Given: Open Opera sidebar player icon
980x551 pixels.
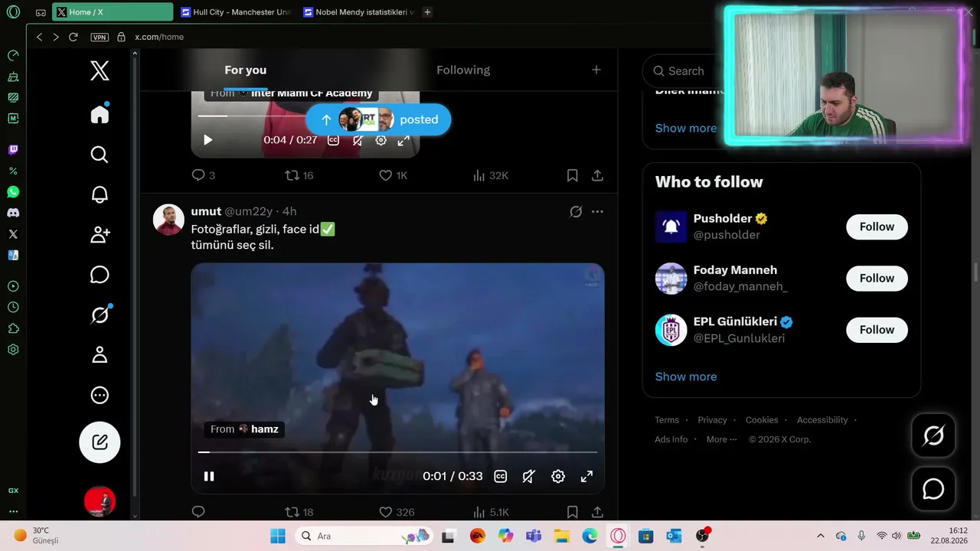Looking at the screenshot, I should [x=13, y=286].
